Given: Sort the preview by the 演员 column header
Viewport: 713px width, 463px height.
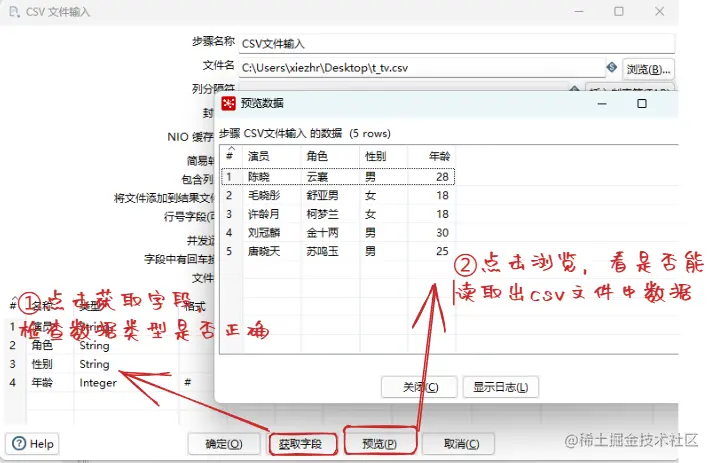Looking at the screenshot, I should coord(271,156).
